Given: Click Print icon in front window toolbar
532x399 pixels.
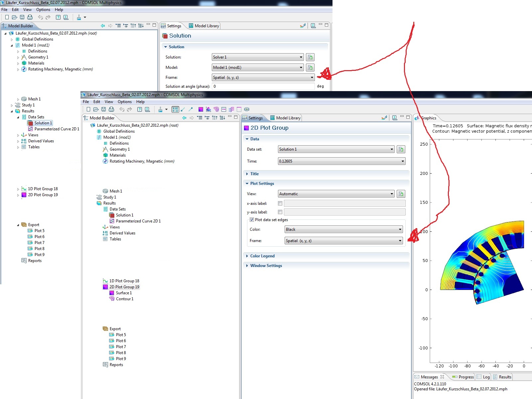Looking at the screenshot, I should pos(111,109).
